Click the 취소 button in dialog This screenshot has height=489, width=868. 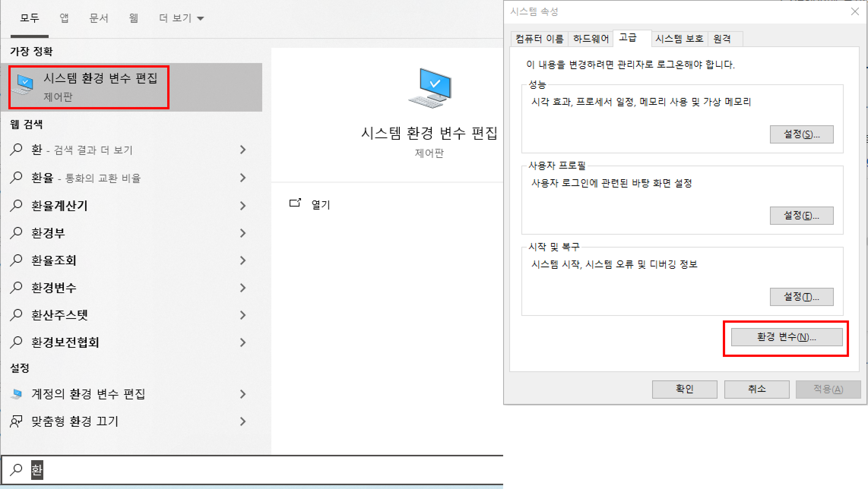[756, 389]
